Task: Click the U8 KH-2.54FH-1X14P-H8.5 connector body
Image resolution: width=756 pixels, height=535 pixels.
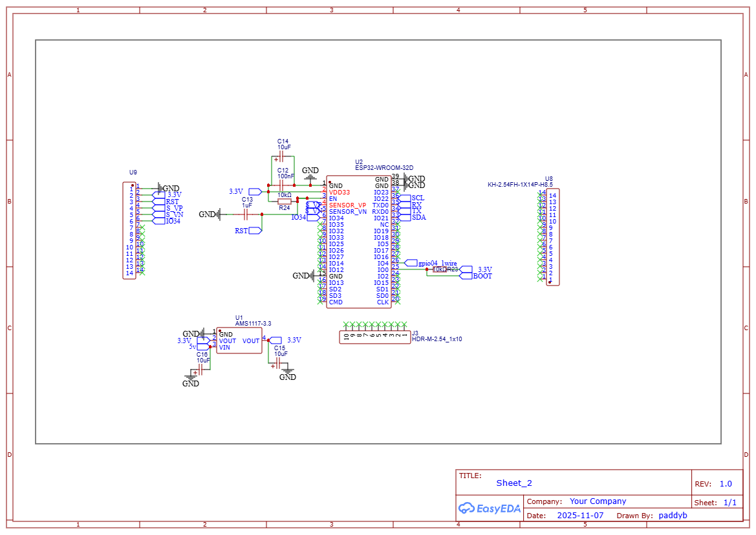Action: point(553,236)
